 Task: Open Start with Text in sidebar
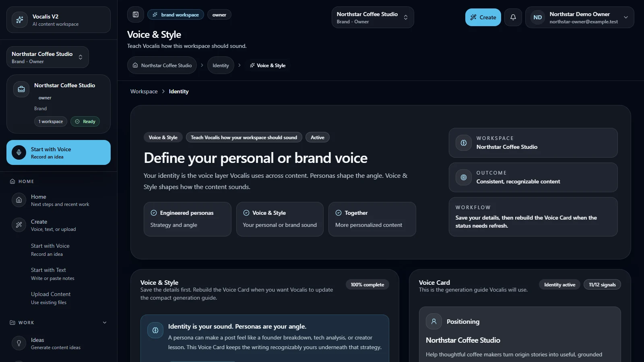point(58,274)
